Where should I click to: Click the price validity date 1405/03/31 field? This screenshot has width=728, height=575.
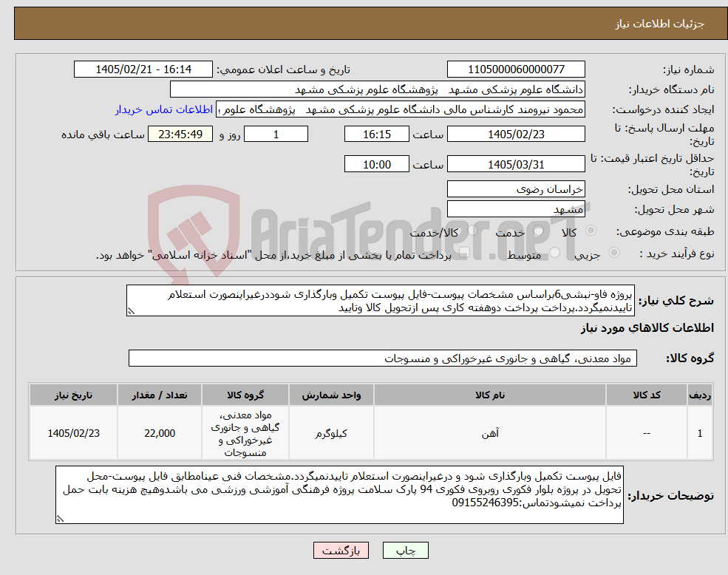click(516, 164)
